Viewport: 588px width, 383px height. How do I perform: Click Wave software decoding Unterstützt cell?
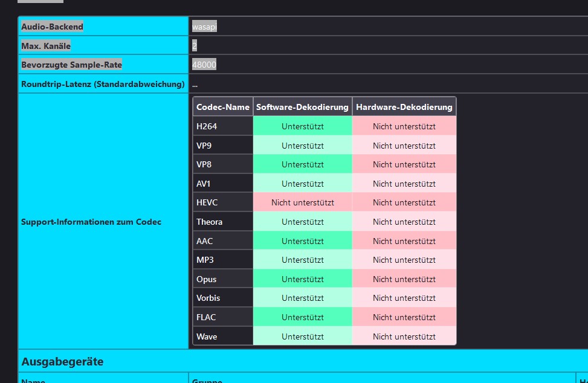point(303,336)
